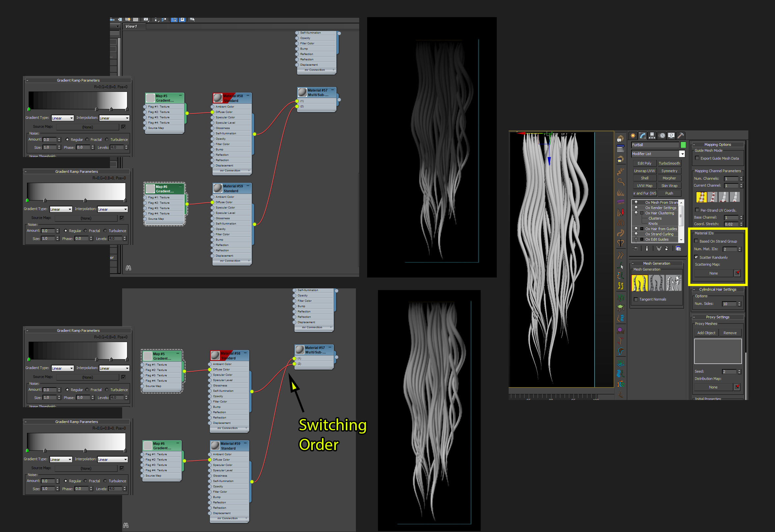Collapse the Mapping Options rollout
The width and height of the screenshot is (775, 532).
click(x=717, y=145)
